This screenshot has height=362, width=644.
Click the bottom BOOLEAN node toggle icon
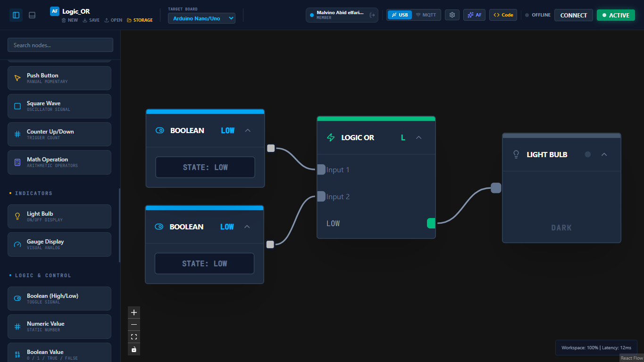pos(159,227)
